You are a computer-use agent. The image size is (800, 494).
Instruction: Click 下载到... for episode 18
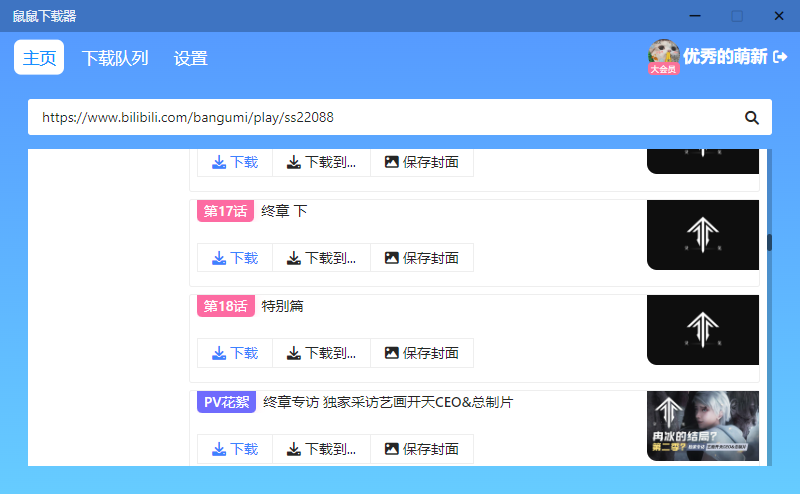click(x=321, y=353)
